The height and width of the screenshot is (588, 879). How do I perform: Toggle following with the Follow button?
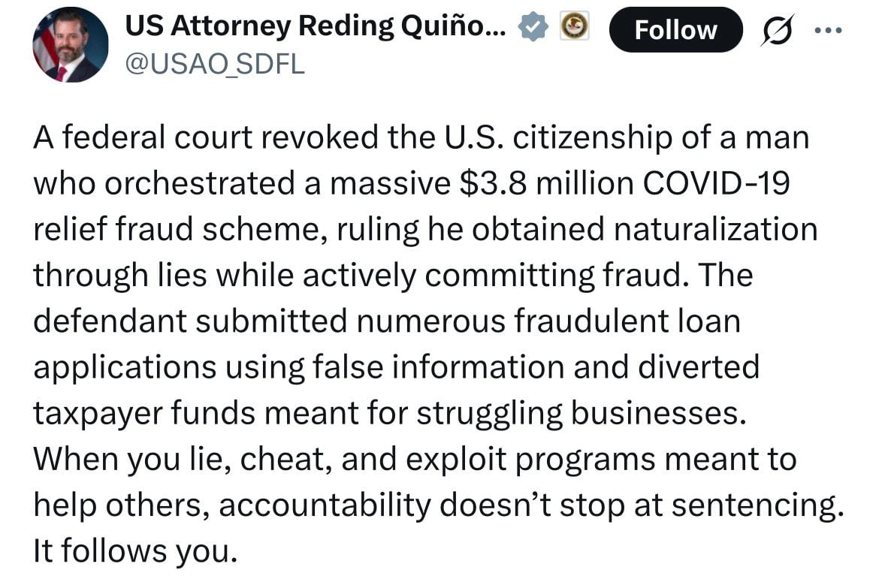[x=675, y=30]
